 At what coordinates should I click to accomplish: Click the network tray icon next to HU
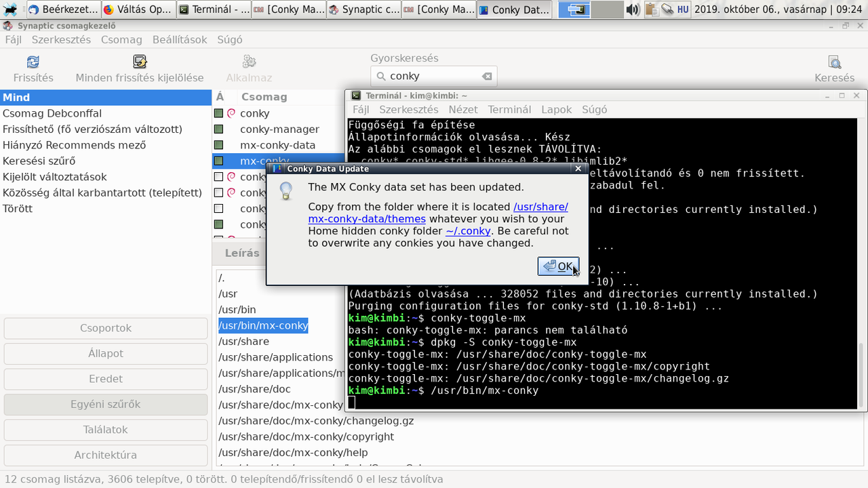tap(667, 9)
